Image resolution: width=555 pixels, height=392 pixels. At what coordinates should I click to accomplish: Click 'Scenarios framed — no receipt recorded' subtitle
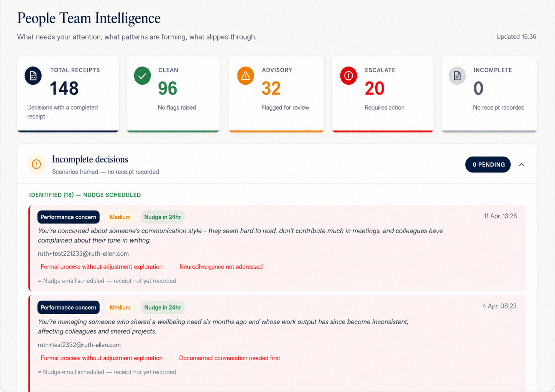105,172
